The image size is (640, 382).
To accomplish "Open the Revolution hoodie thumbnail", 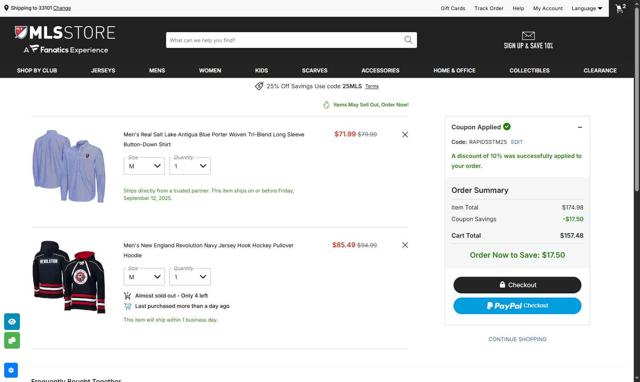I will tap(69, 277).
